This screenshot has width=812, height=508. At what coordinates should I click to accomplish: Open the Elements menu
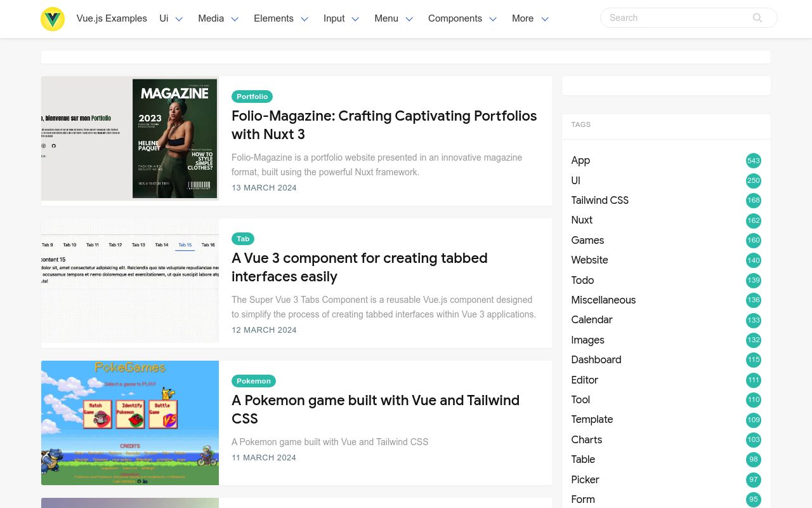click(281, 18)
